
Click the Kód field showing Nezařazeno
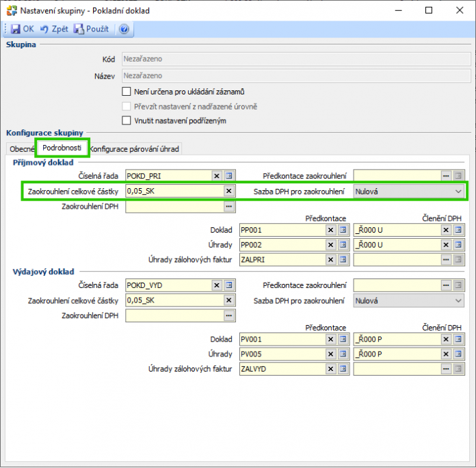[x=296, y=59]
